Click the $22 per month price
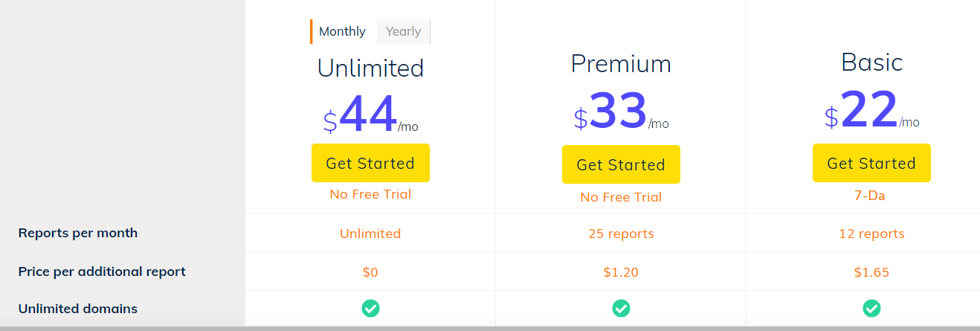The height and width of the screenshot is (331, 980). tap(871, 111)
